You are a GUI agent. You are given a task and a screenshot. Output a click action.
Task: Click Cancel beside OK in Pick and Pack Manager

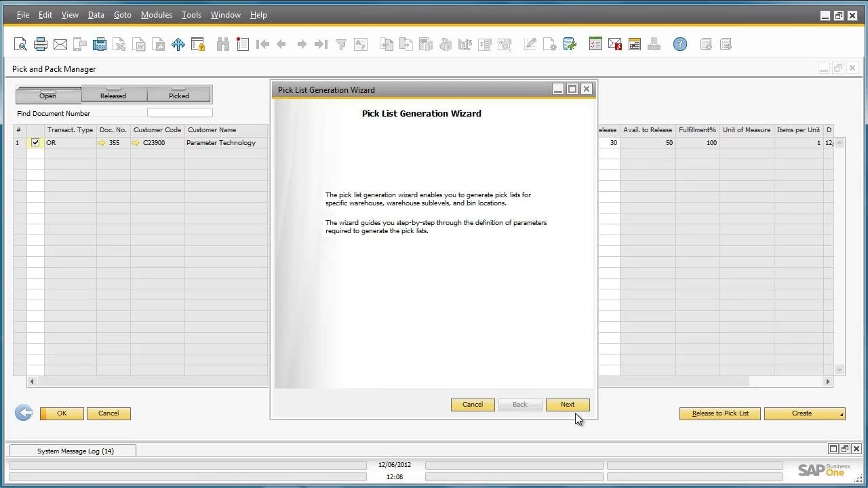click(108, 413)
